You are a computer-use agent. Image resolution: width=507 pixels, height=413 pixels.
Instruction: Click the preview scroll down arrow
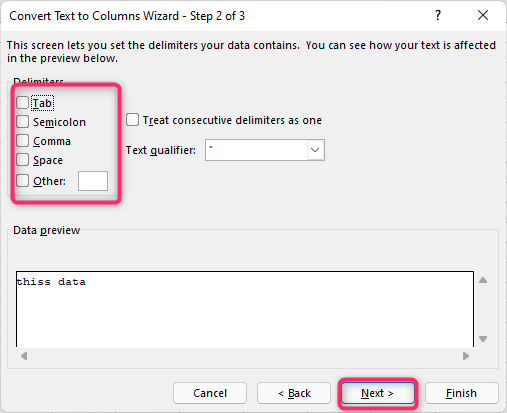click(483, 339)
